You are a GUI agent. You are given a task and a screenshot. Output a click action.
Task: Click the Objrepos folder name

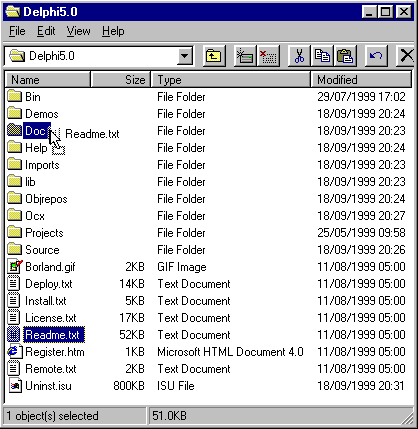pyautogui.click(x=46, y=199)
